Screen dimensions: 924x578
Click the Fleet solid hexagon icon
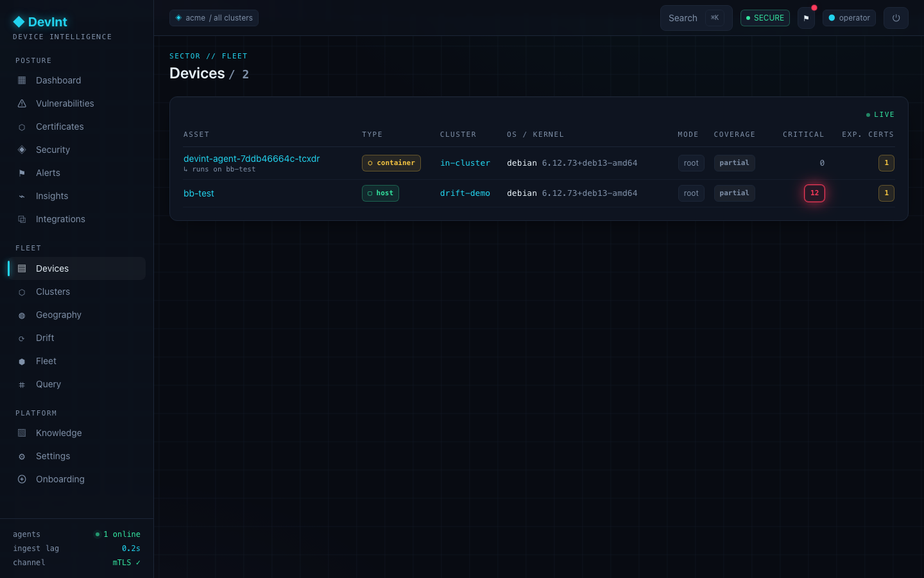click(x=22, y=362)
